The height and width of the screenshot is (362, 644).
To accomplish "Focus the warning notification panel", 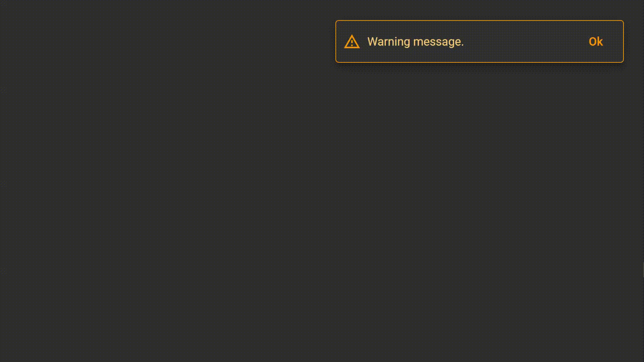I will click(479, 41).
